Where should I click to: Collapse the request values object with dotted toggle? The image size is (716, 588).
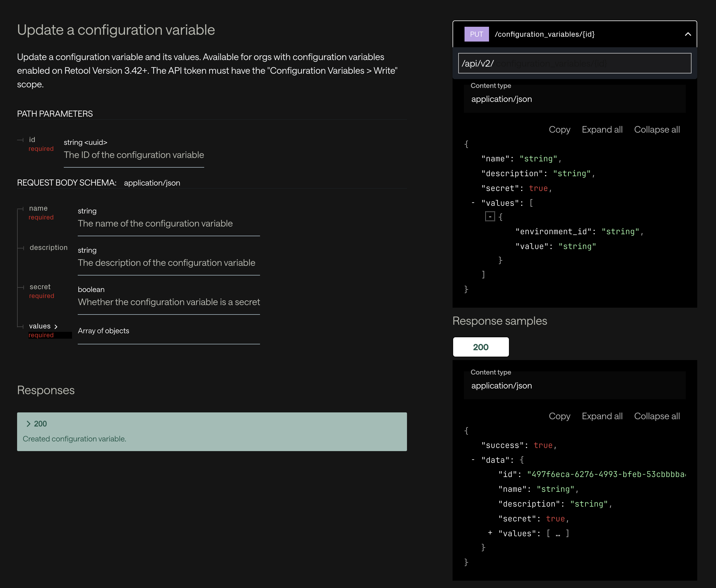[490, 216]
